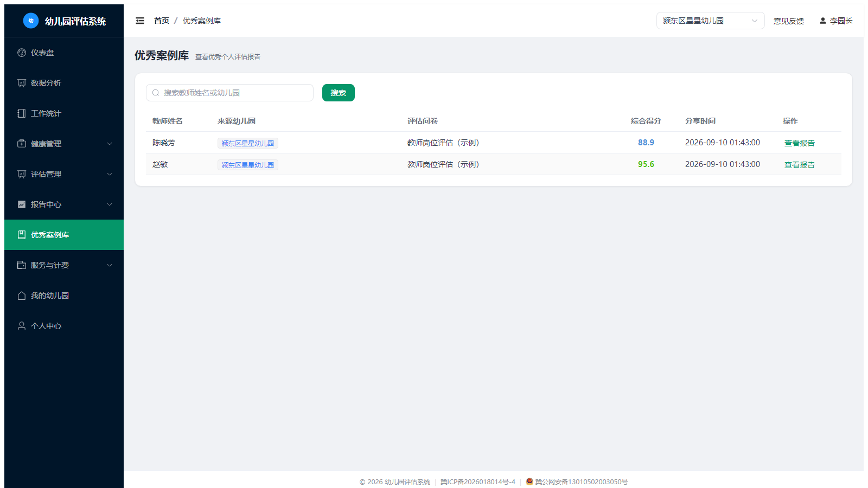Open 个人中心 in sidebar
This screenshot has height=488, width=868.
tap(64, 326)
